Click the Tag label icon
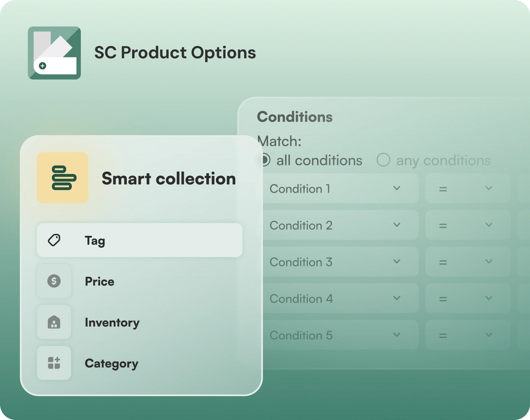Image resolution: width=530 pixels, height=420 pixels. tap(54, 240)
